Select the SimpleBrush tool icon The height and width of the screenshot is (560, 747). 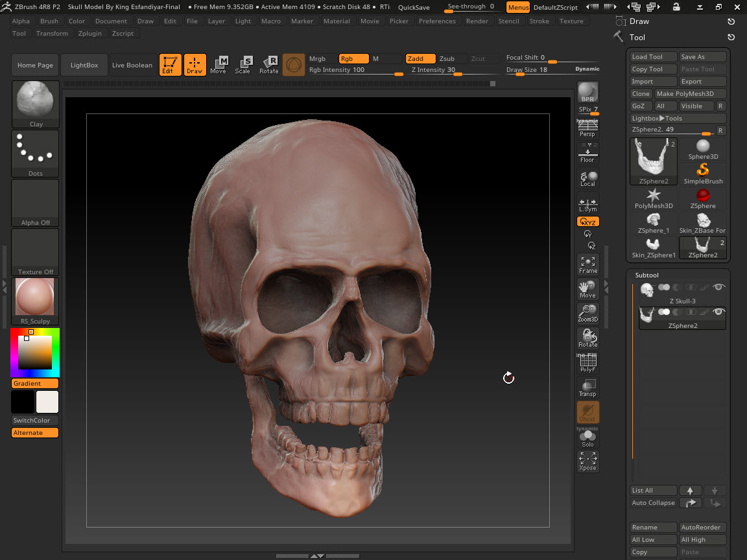pyautogui.click(x=703, y=174)
